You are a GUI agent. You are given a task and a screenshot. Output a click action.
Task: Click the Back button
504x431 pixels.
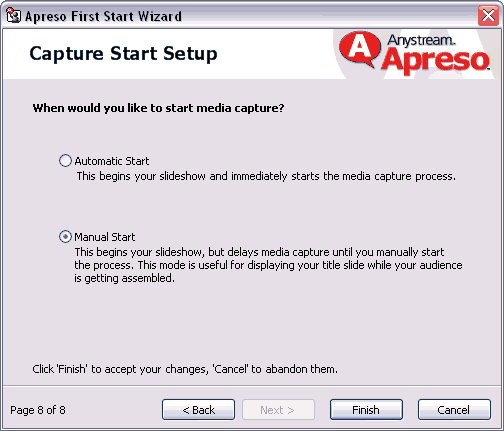coord(198,410)
